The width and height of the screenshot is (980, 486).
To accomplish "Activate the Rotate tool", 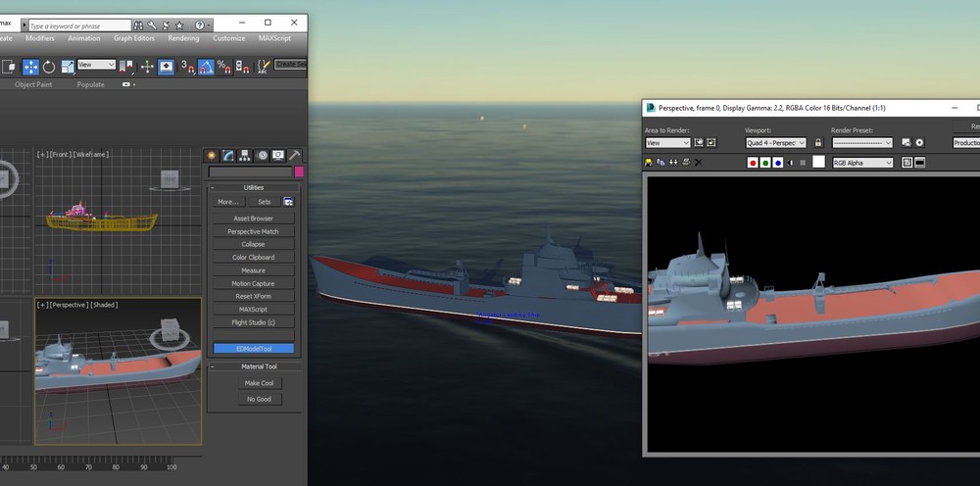I will (x=48, y=67).
